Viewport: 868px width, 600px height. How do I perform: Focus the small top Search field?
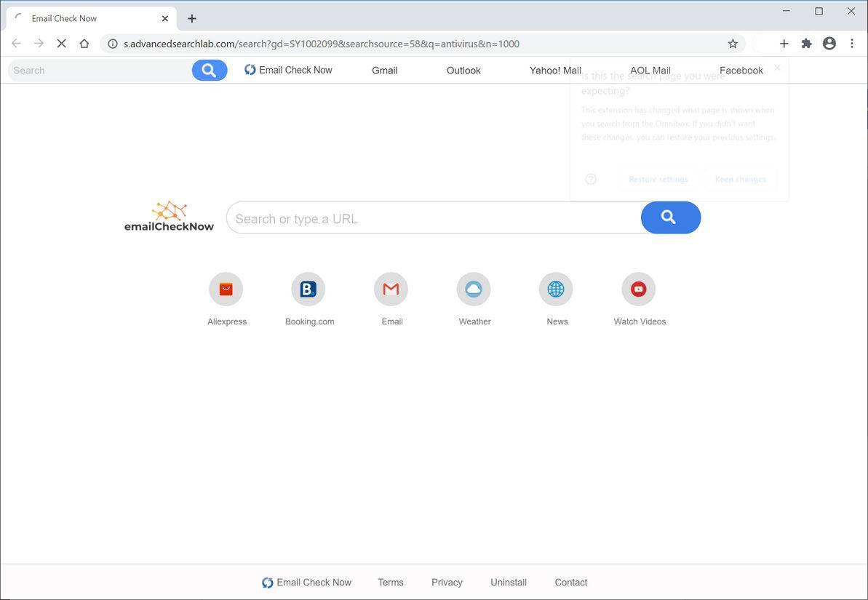[x=100, y=71]
